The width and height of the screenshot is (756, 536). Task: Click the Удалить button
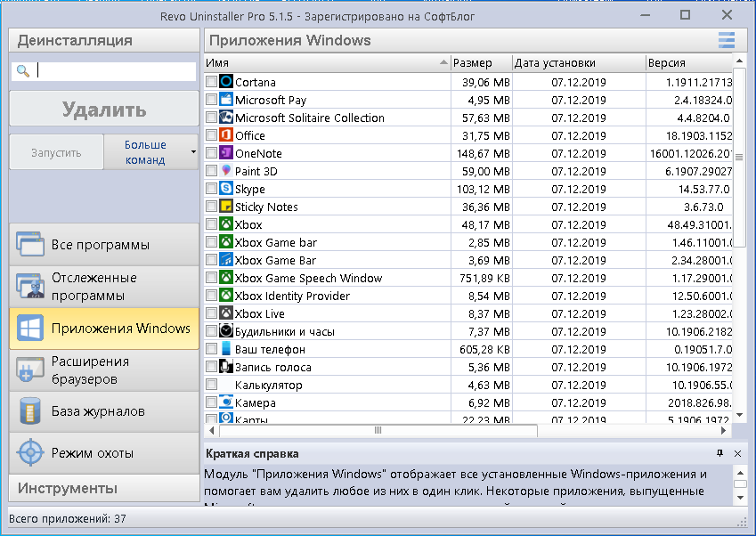click(x=104, y=110)
